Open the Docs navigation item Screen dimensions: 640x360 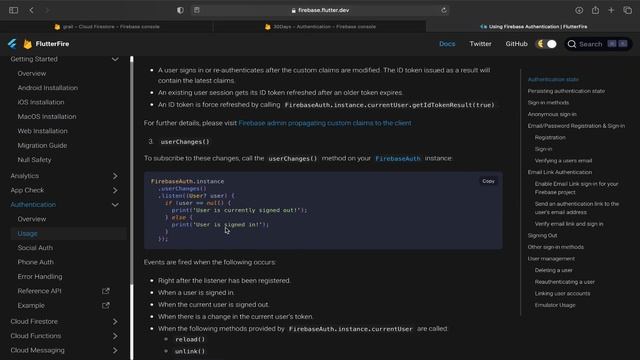click(447, 44)
